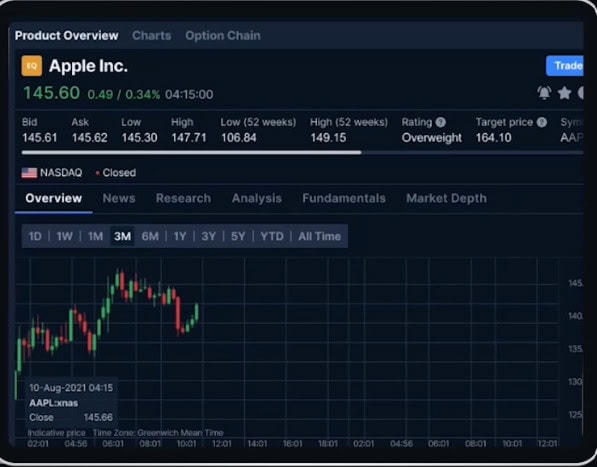
Task: Set chart range to 1W
Action: coord(64,236)
